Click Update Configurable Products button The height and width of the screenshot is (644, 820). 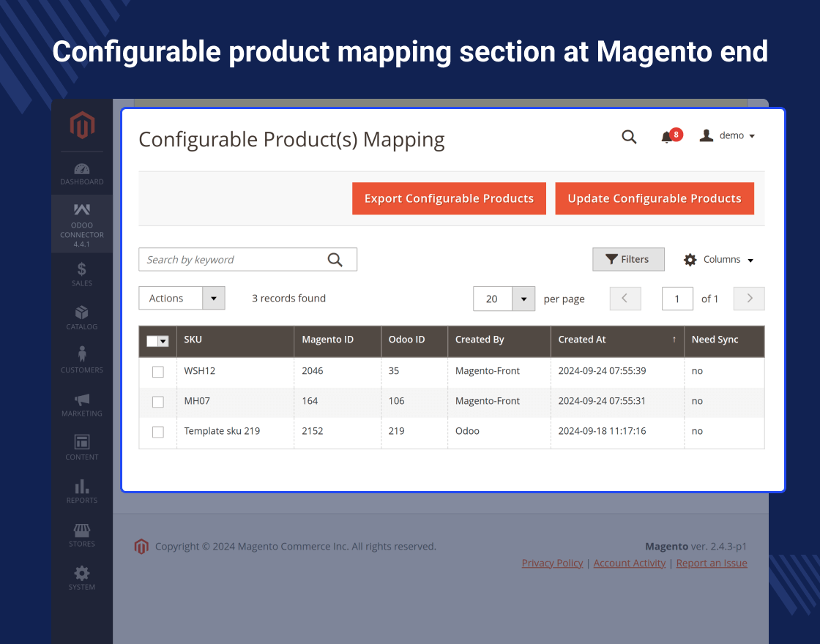[x=655, y=198]
